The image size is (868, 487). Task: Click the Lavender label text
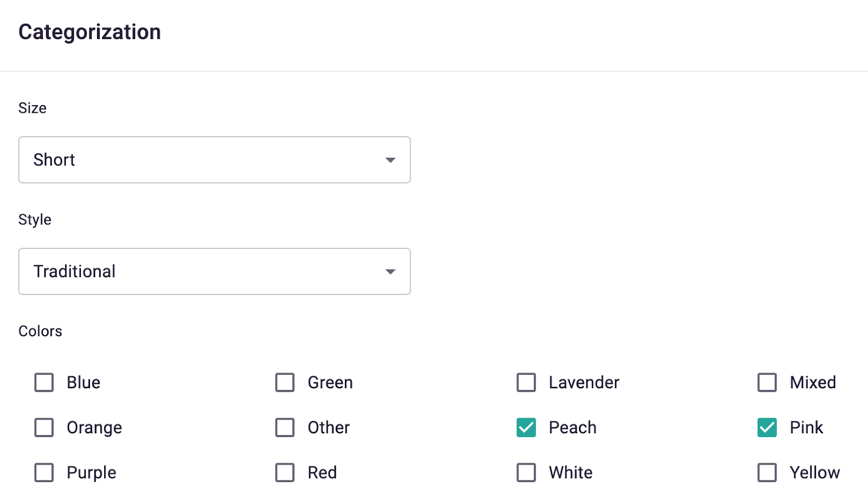click(x=584, y=382)
